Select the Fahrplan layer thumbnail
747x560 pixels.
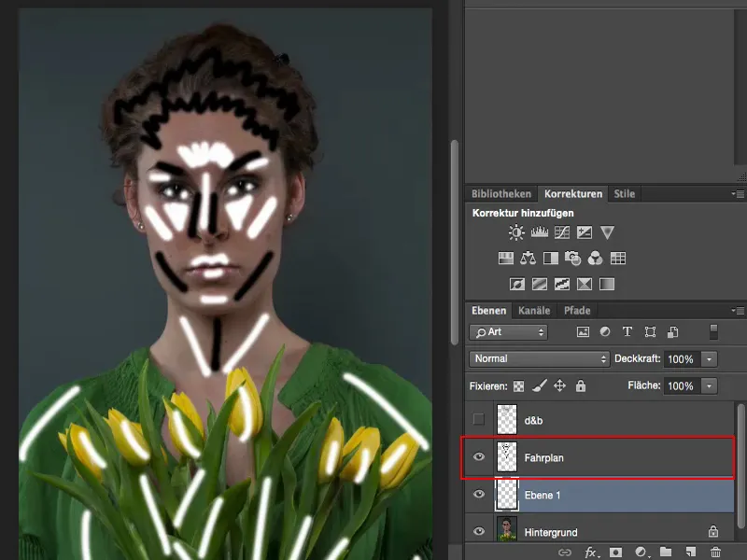tap(506, 456)
